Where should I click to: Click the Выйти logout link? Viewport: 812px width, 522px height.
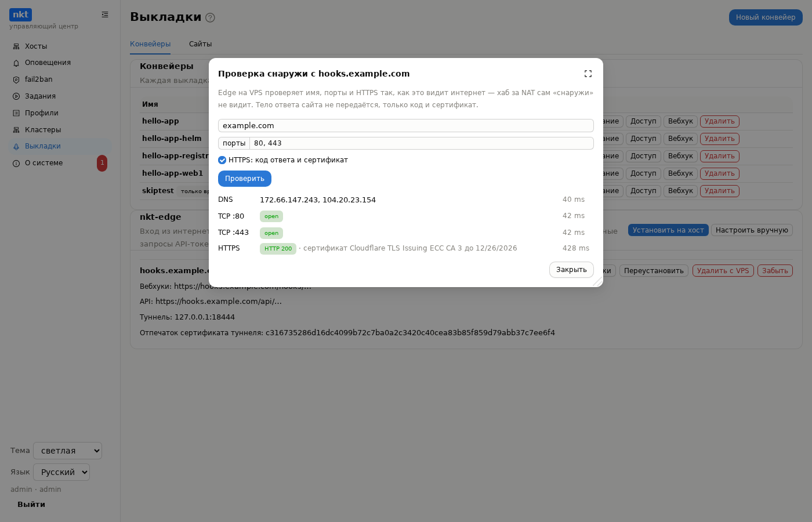click(31, 505)
